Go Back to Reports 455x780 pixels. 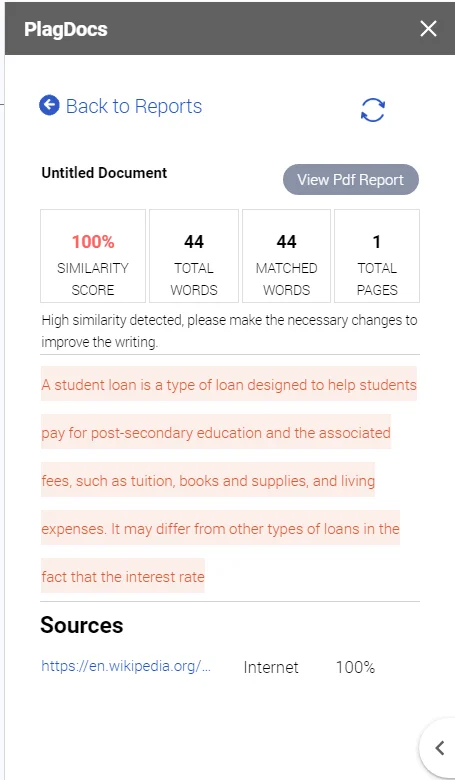(x=134, y=106)
